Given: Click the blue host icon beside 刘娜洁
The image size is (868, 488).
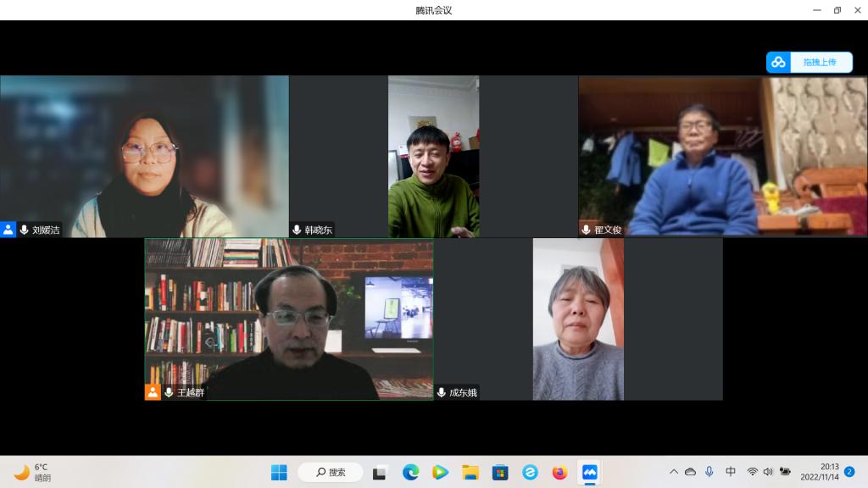Looking at the screenshot, I should pos(8,230).
